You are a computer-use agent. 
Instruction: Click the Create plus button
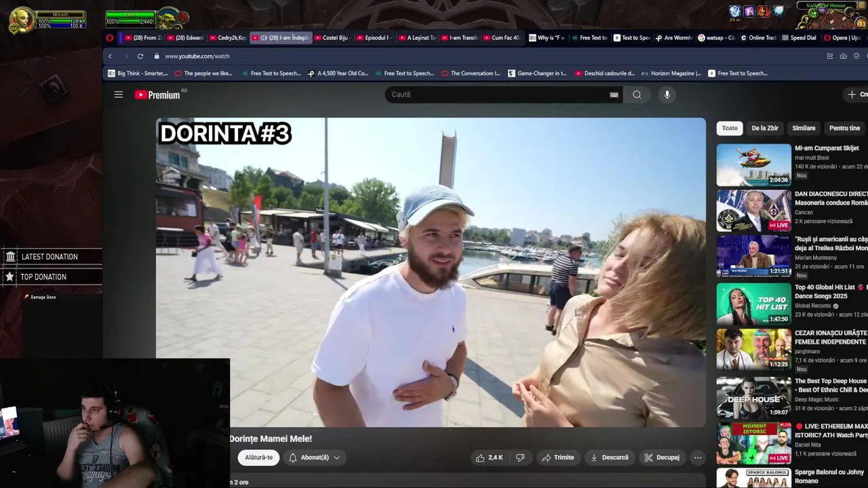pyautogui.click(x=857, y=95)
